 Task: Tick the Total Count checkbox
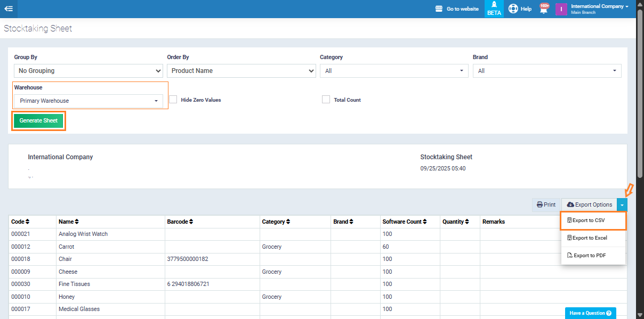click(326, 100)
